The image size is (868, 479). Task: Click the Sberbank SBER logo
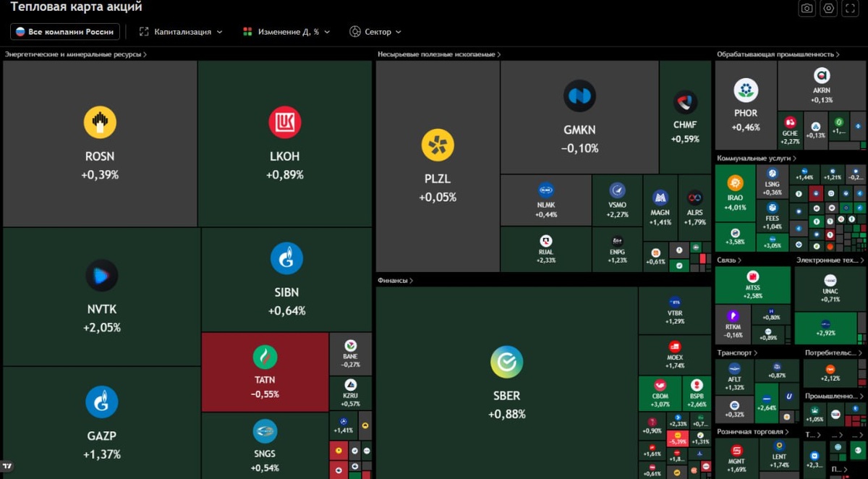click(506, 362)
